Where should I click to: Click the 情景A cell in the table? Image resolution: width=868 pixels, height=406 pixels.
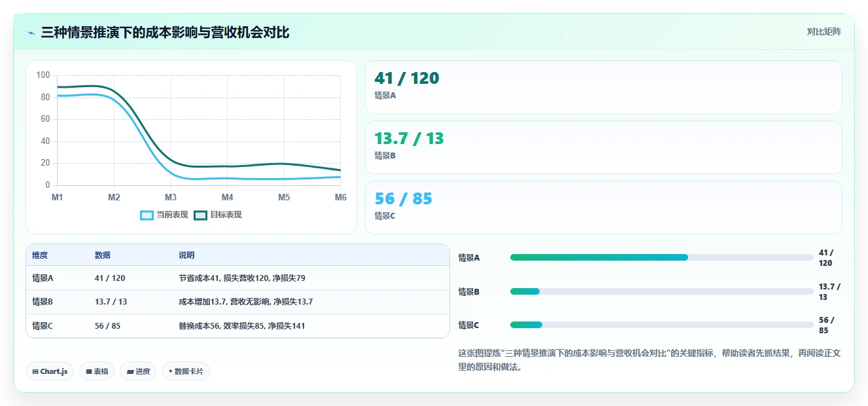43,278
